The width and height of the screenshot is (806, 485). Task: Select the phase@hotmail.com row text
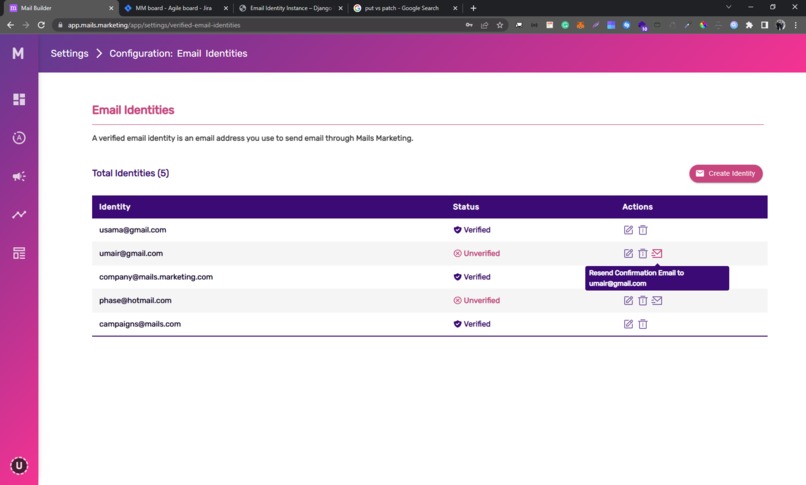(x=135, y=301)
